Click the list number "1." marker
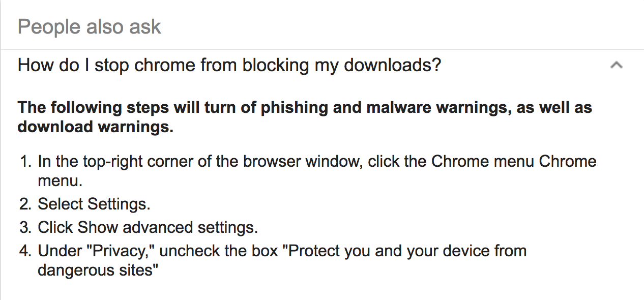This screenshot has height=300, width=644. click(26, 162)
